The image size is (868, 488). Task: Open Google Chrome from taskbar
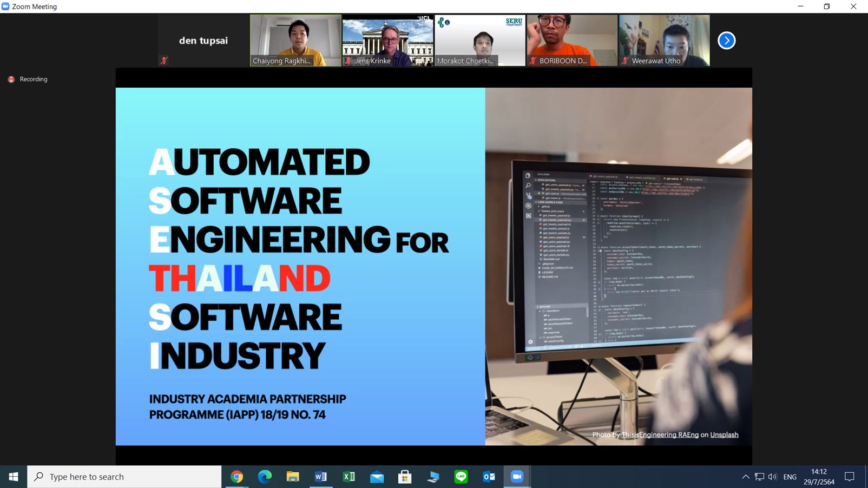(x=236, y=477)
